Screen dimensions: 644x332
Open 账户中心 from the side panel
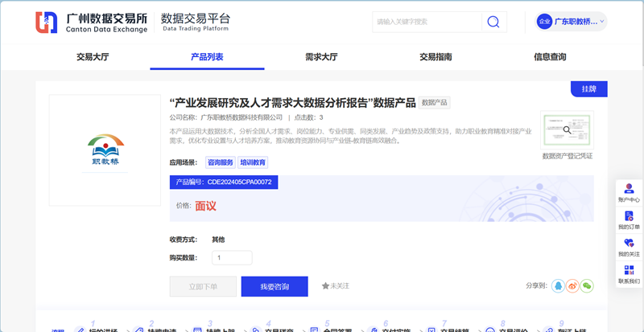629,191
